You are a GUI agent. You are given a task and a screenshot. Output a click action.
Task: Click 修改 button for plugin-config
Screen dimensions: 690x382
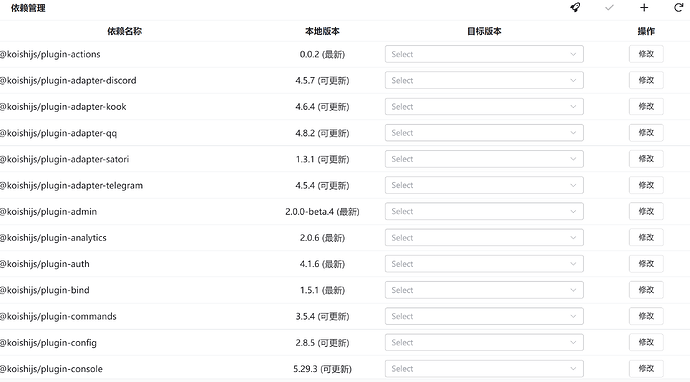(x=646, y=342)
